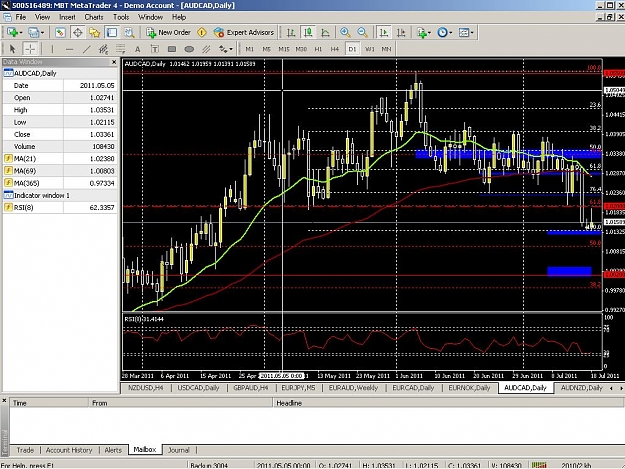
Task: Select the rectangle drawing tool
Action: coord(172,49)
